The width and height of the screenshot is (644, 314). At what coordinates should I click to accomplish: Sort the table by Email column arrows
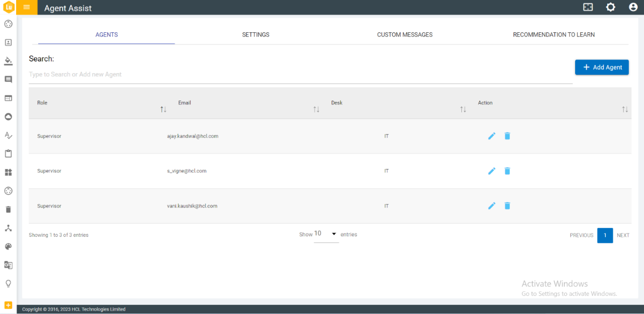[316, 109]
